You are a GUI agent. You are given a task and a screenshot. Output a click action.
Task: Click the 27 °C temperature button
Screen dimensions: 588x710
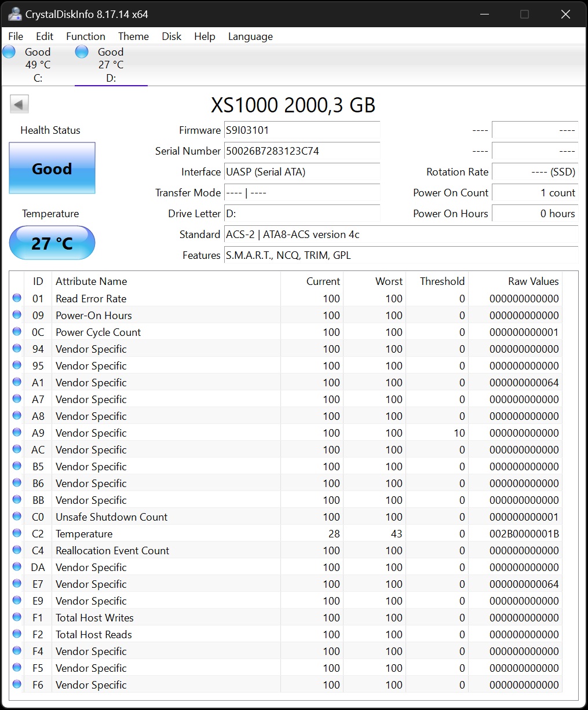coord(52,243)
